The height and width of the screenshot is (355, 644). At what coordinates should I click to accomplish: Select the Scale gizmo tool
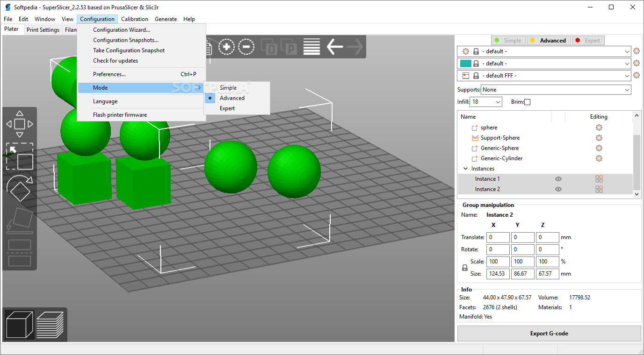pos(19,156)
